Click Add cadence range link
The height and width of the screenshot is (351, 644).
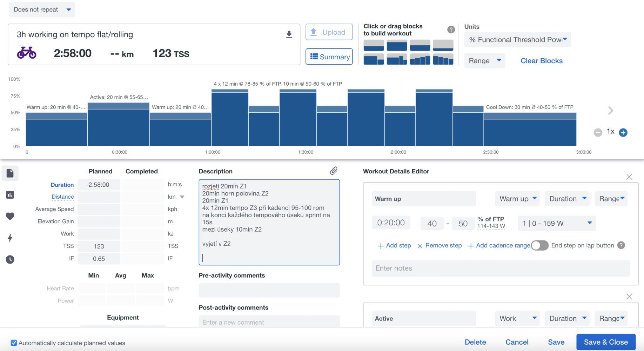click(499, 246)
